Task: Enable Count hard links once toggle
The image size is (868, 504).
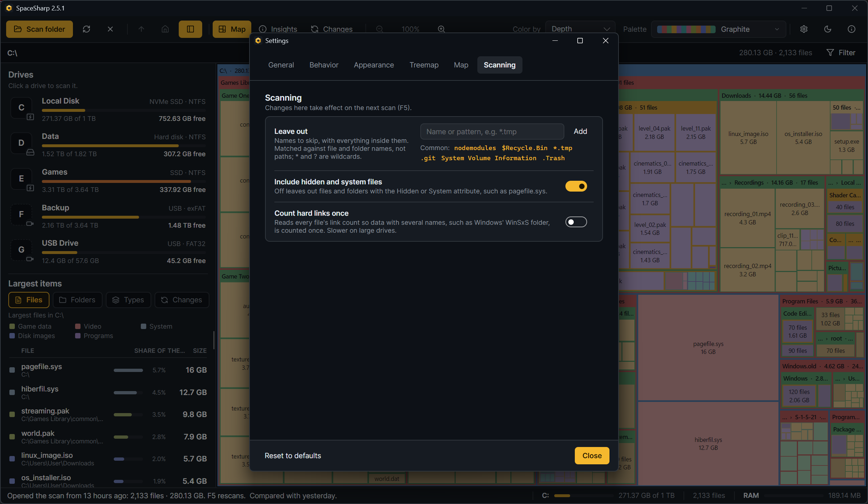Action: (576, 222)
